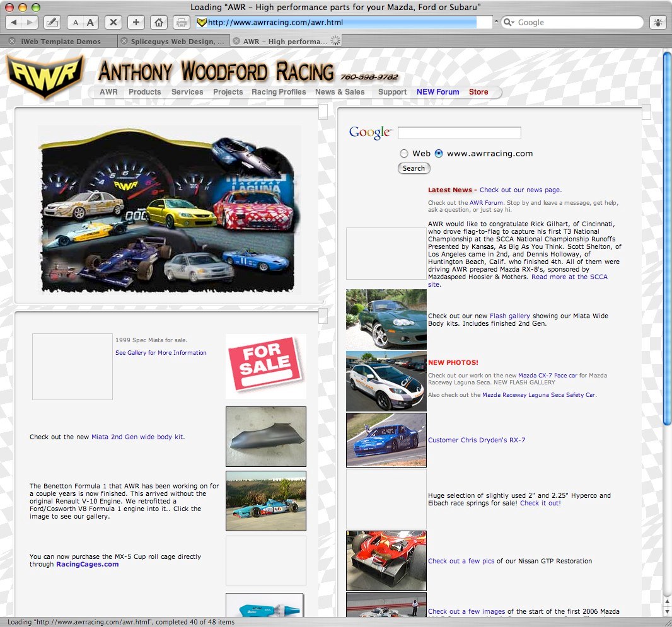The width and height of the screenshot is (672, 627).
Task: Open Miata 2nd Gen wide body kit link
Action: click(137, 437)
